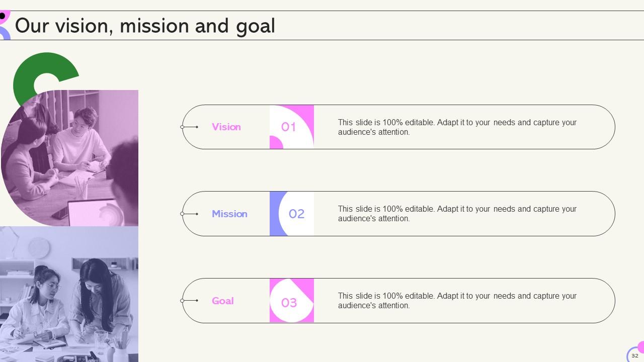Screen dimensions: 644x362
Task: Click the description text in the Mission row
Action: click(x=457, y=214)
